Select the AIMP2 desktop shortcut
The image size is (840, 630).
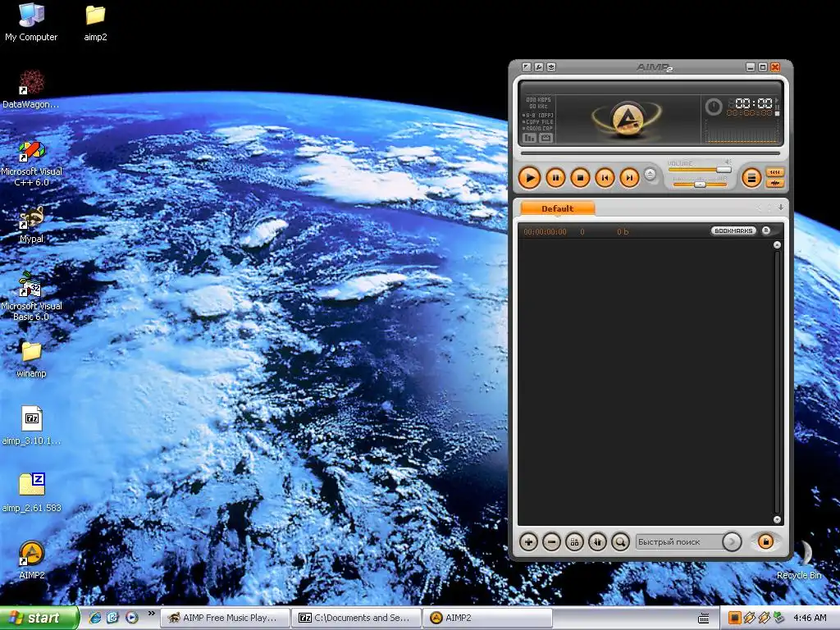[31, 559]
